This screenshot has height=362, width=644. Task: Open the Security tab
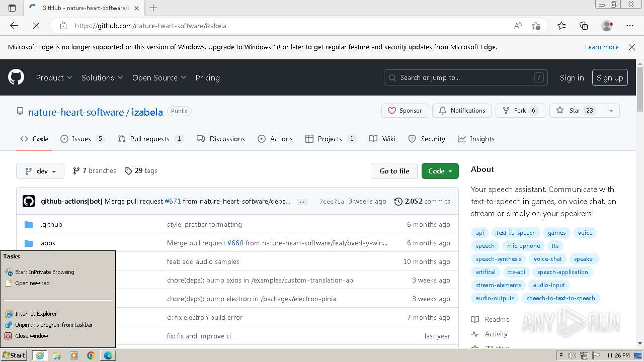coord(427,139)
